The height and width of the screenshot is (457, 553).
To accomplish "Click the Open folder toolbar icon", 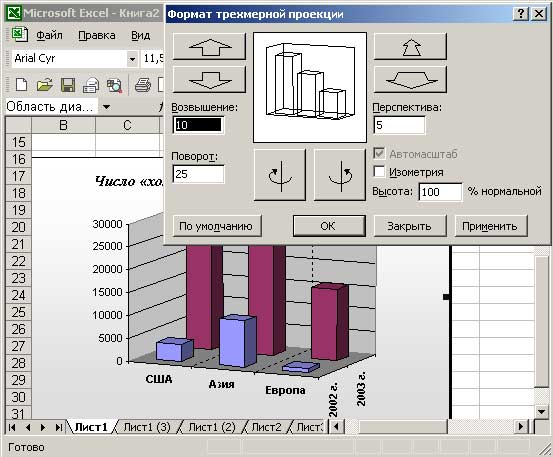I will coord(44,85).
